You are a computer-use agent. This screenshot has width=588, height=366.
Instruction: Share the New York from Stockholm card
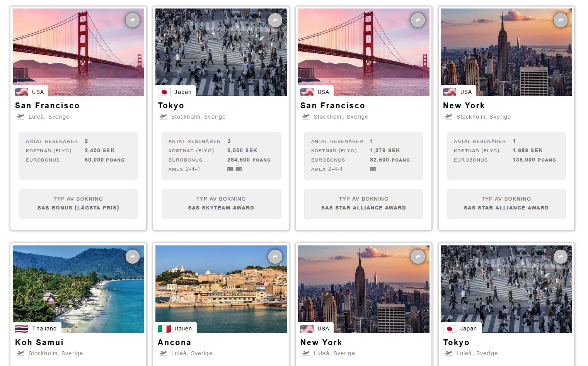(561, 20)
